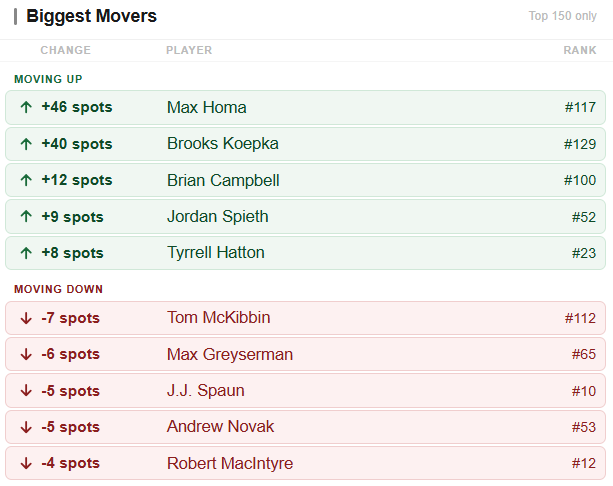613x486 pixels.
Task: Click the up arrow in Jordan Spieth row
Action: 26,216
